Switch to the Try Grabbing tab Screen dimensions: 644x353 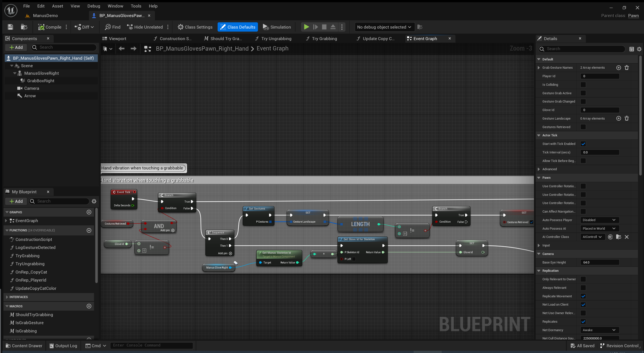(324, 39)
